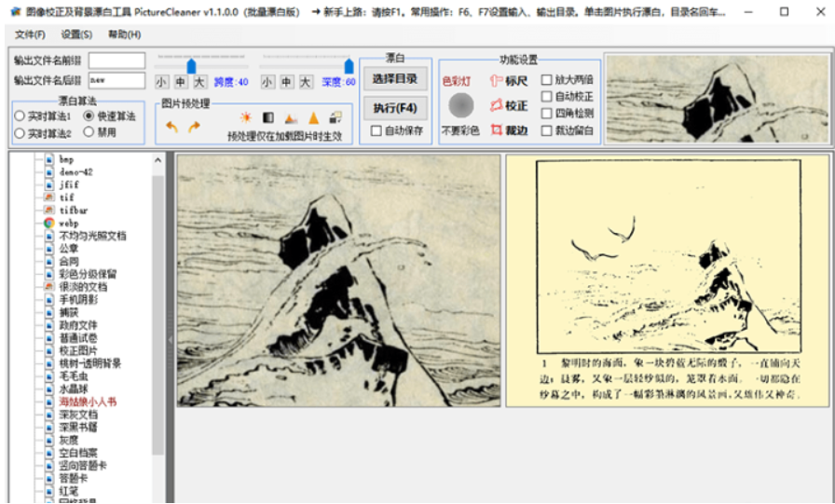Image resolution: width=835 pixels, height=504 pixels.
Task: Click the black-white contrast preprocessing icon
Action: click(x=268, y=118)
